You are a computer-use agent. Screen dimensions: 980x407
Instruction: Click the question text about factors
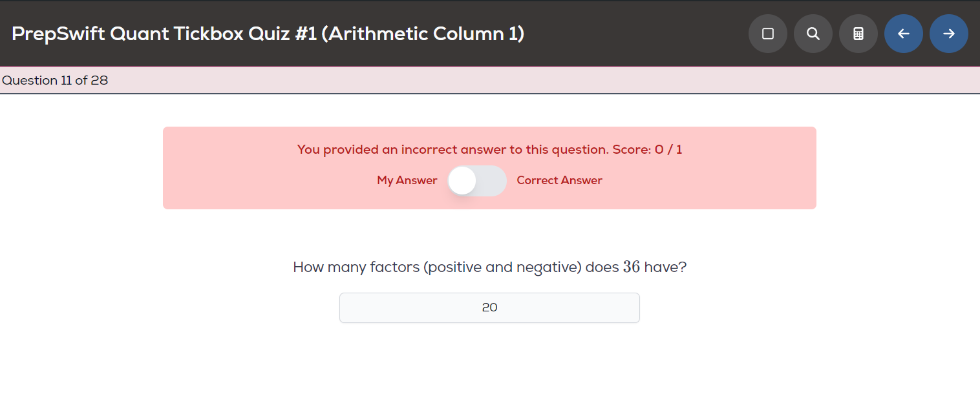489,267
